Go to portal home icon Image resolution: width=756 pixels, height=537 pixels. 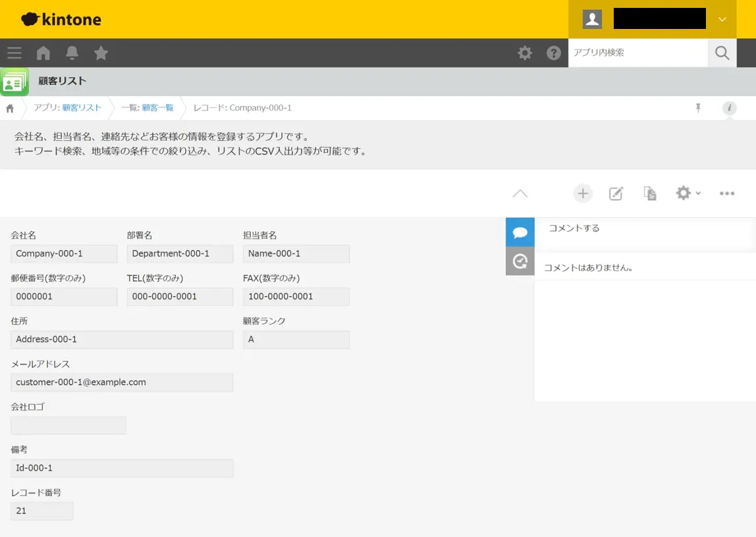click(43, 53)
